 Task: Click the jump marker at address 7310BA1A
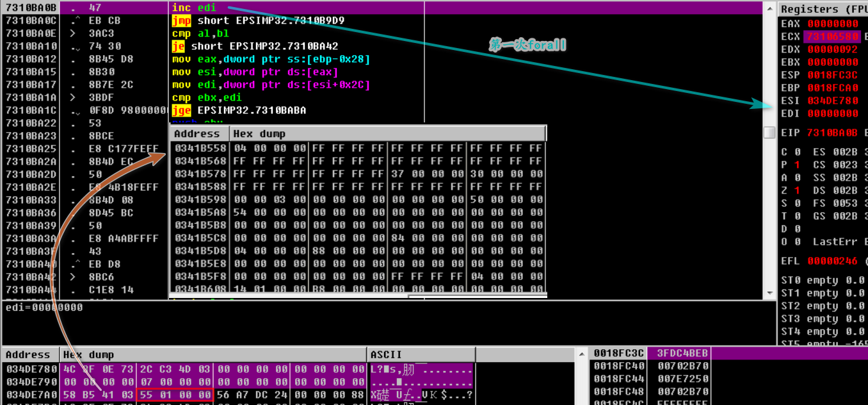click(73, 97)
